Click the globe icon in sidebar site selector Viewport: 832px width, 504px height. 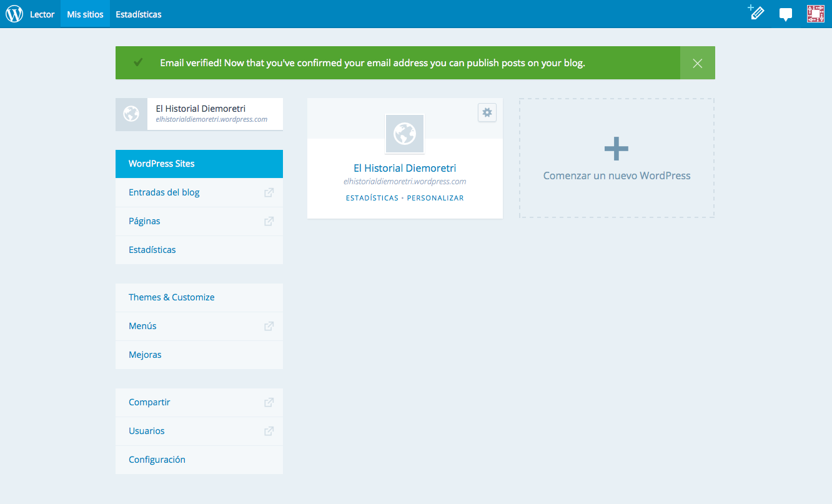coord(131,114)
